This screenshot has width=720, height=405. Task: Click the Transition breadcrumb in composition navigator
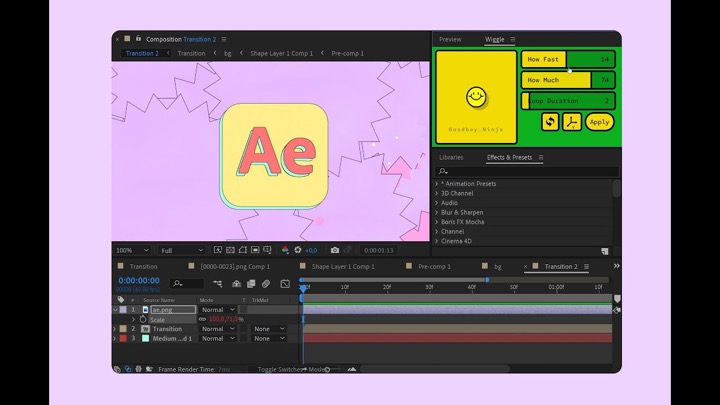(x=191, y=53)
